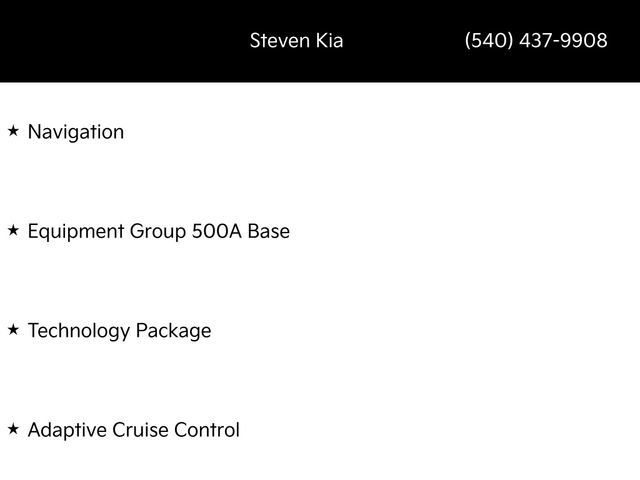Click the Navigation feature text
The width and height of the screenshot is (640, 480).
pos(76,131)
